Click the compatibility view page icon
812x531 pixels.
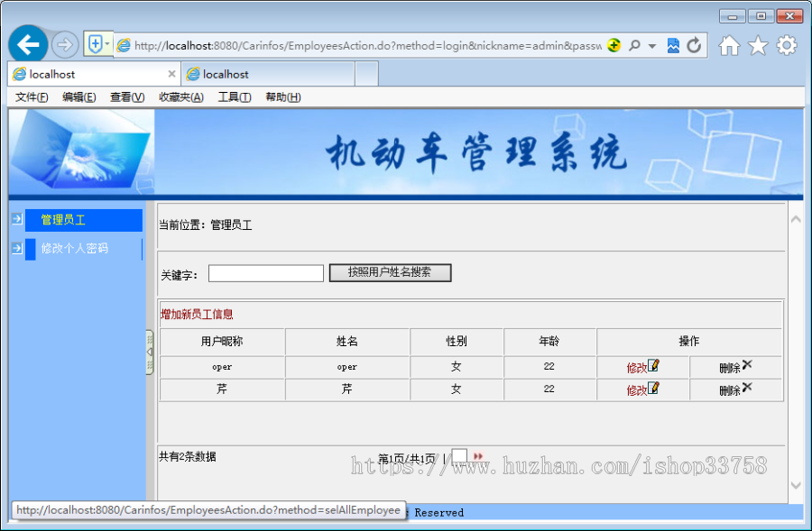point(673,46)
